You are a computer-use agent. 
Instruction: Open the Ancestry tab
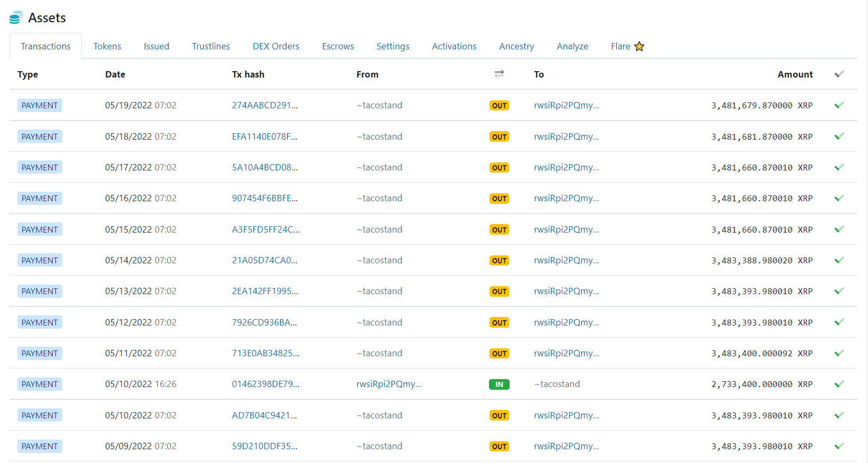coord(516,47)
